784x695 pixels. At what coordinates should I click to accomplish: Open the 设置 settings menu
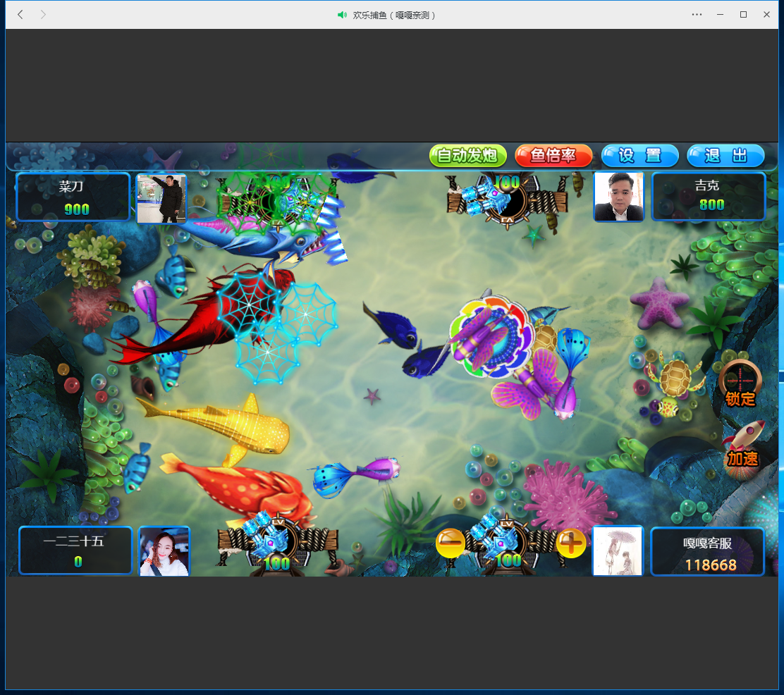coord(639,156)
